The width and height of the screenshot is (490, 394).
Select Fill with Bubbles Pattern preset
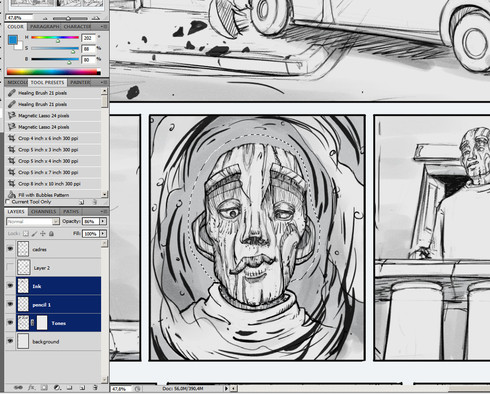53,194
